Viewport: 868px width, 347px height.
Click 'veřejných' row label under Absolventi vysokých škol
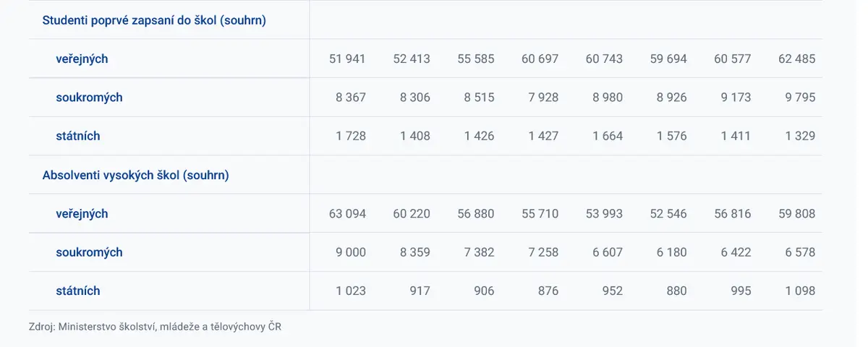click(82, 213)
